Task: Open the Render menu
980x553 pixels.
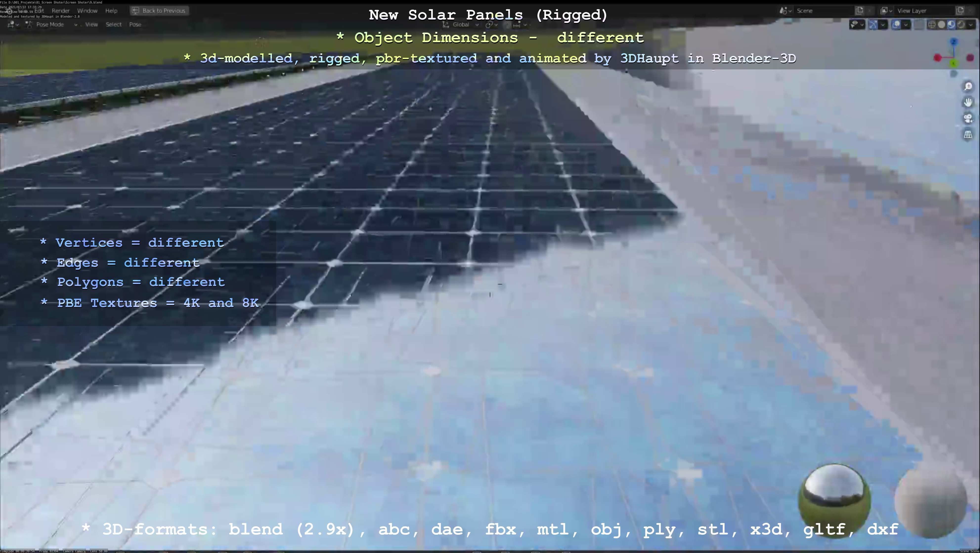Action: [61, 11]
